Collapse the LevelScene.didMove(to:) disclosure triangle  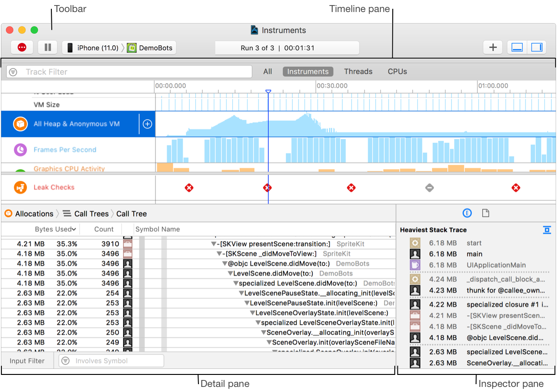tap(230, 273)
